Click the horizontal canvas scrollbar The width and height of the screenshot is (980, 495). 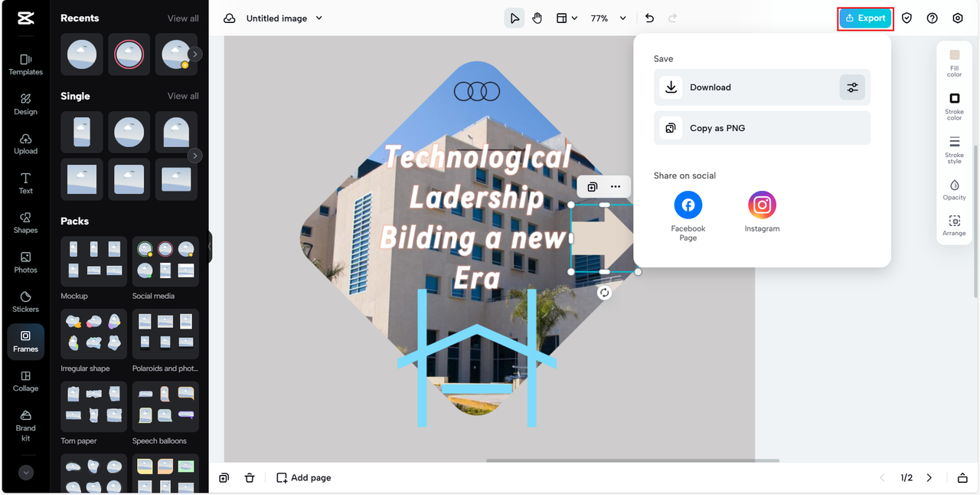[x=632, y=461]
